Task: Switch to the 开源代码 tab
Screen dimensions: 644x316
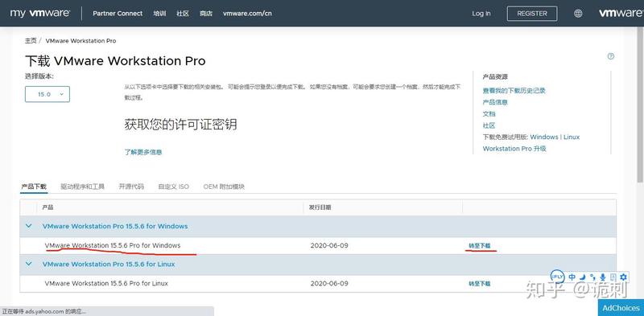Action: (131, 187)
